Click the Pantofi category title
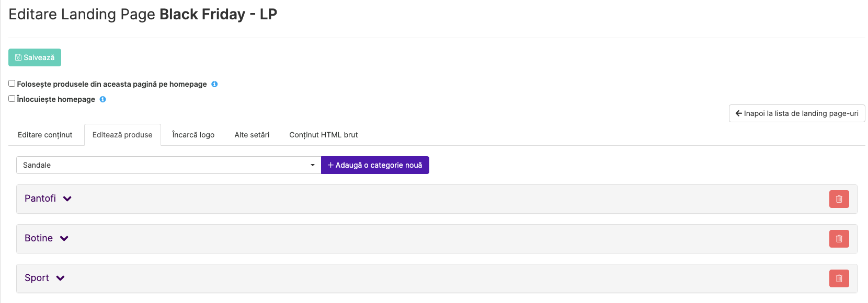The height and width of the screenshot is (303, 868). [x=40, y=199]
